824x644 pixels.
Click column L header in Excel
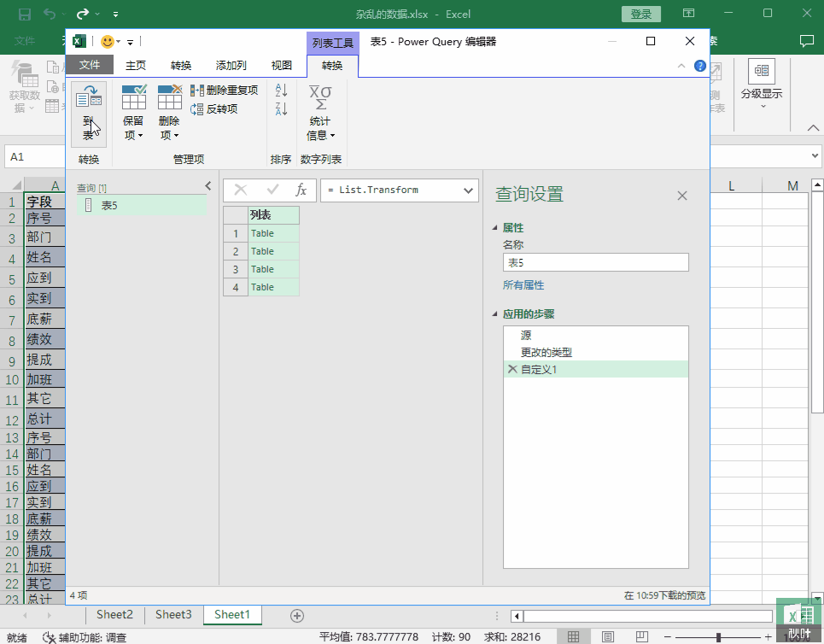coord(732,185)
